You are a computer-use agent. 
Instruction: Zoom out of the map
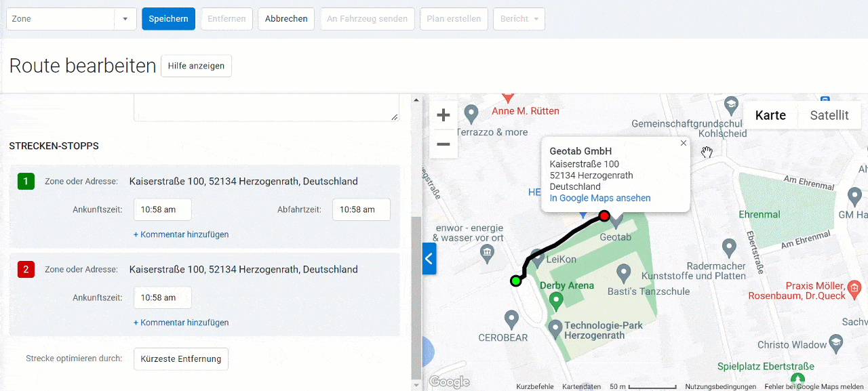[443, 144]
